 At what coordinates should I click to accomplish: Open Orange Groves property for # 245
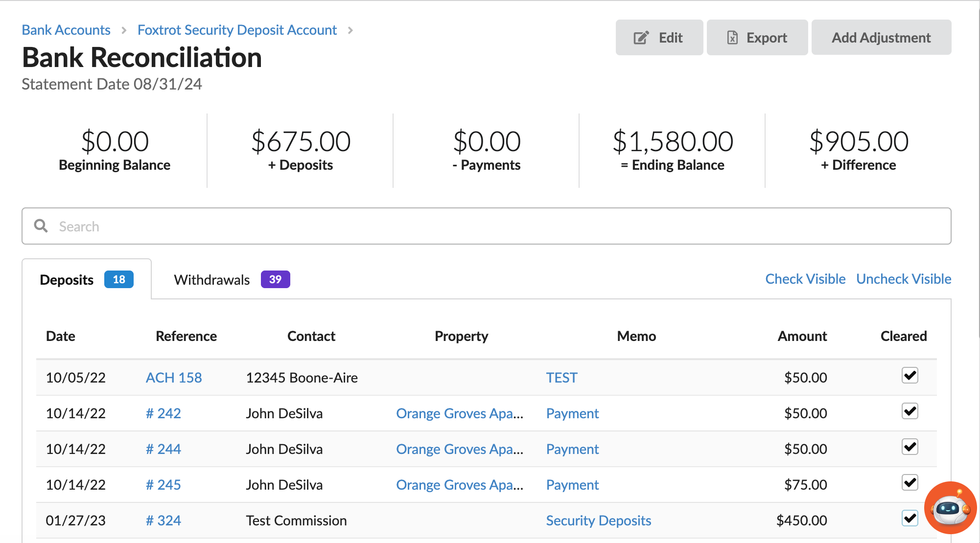tap(460, 485)
